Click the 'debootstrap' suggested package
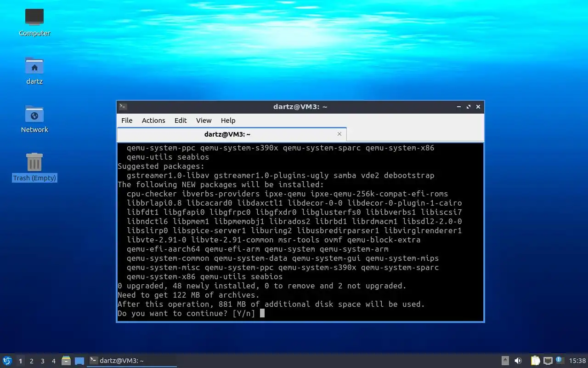The image size is (588, 368). [409, 175]
